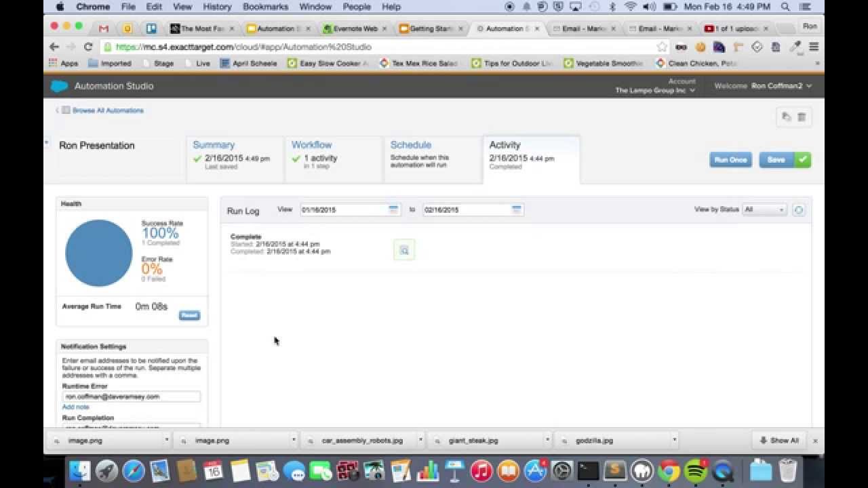Open iTunes from the Dock
Screen dimensions: 868x488
pos(481,470)
